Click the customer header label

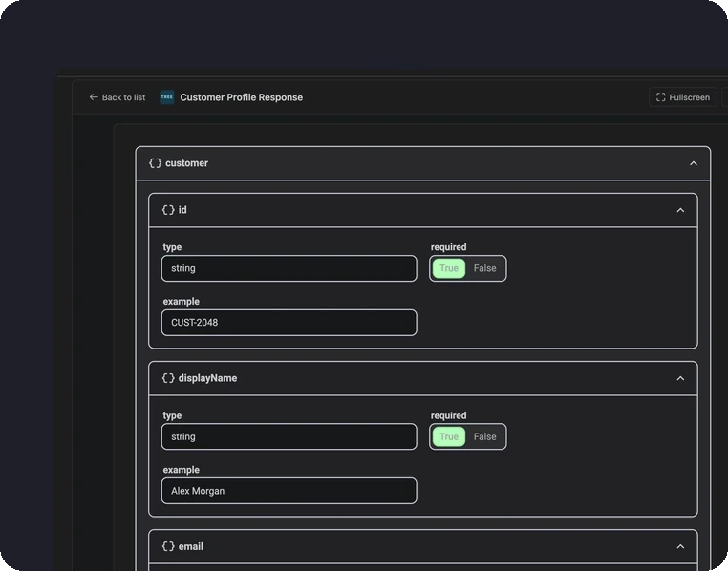point(186,163)
